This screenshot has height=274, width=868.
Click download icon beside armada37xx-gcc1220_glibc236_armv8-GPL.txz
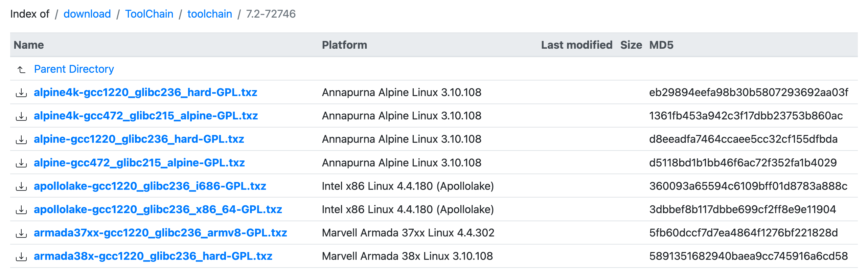click(x=21, y=233)
